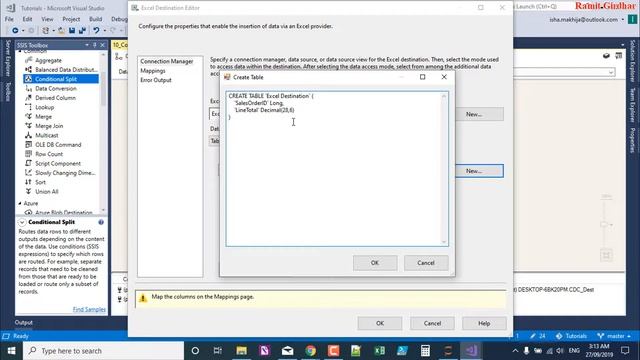Click OK in Excel Destination Editor

click(380, 323)
